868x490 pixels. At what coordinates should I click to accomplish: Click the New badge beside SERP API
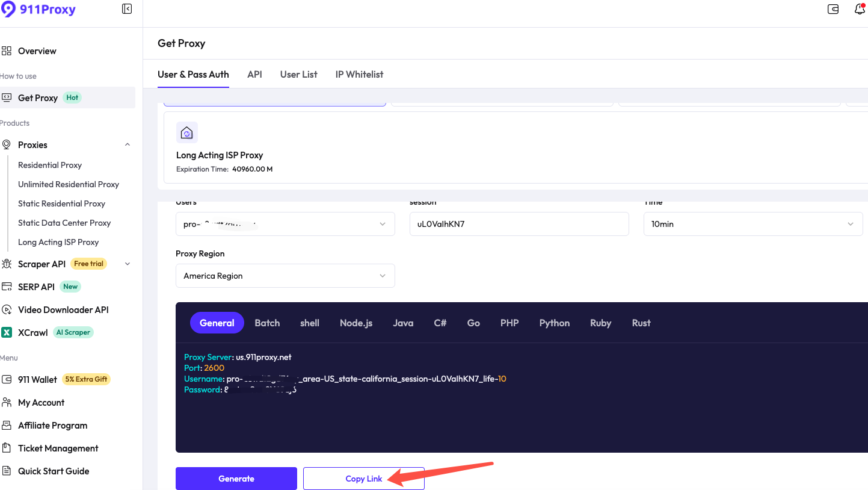(70, 287)
